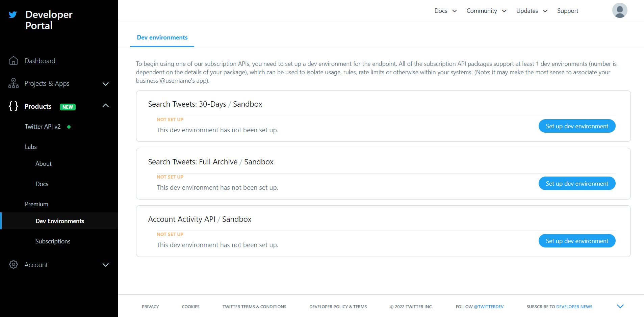The height and width of the screenshot is (317, 644).
Task: Click © 2022 Twitter Inc. footer text
Action: click(x=411, y=307)
